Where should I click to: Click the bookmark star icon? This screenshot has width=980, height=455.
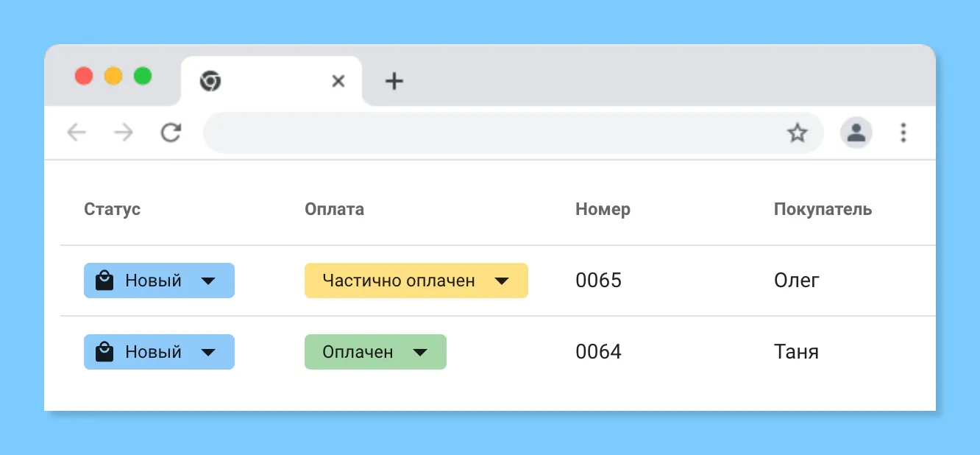797,133
